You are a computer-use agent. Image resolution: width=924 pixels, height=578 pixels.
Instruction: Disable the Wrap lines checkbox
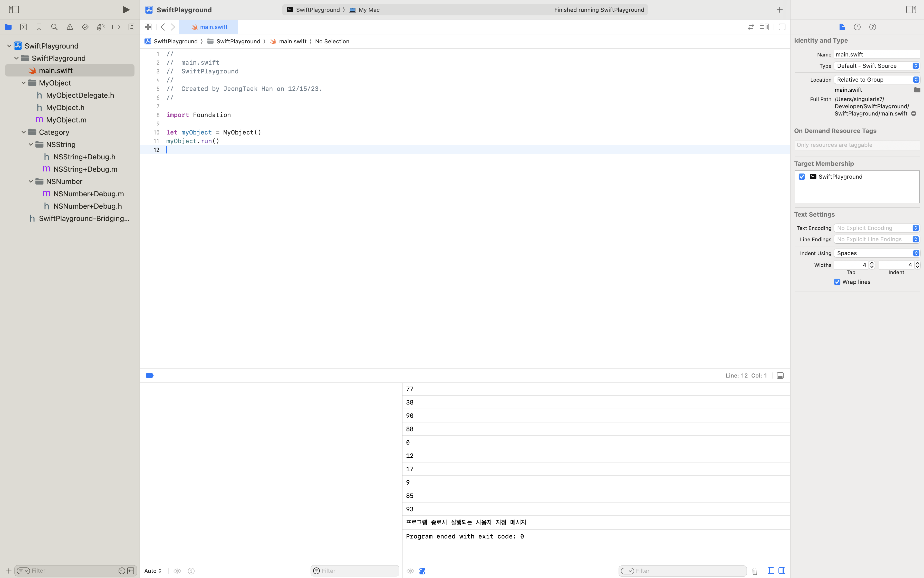837,282
